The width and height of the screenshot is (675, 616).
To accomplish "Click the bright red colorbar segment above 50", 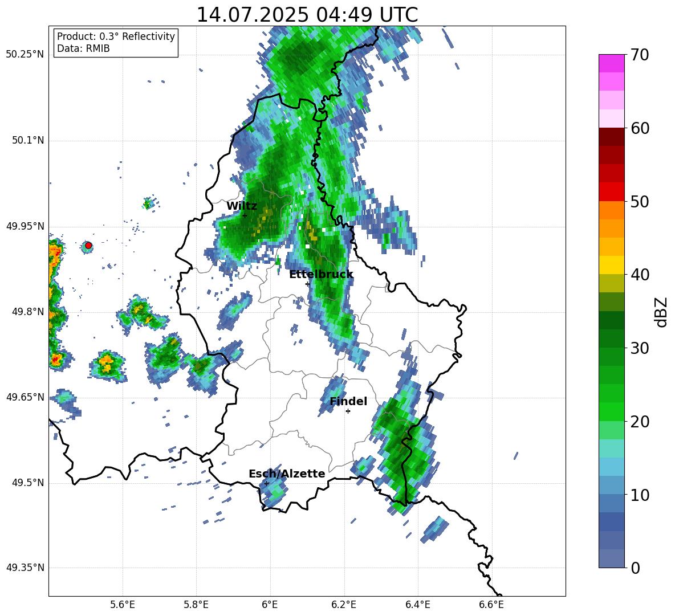I will tap(611, 192).
